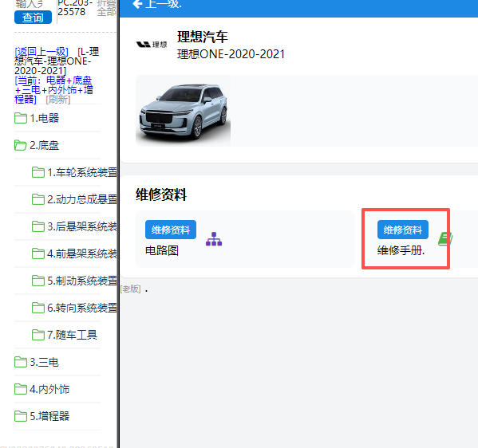
Task: Select the 4.内外饰 tree label
Action: [x=49, y=389]
